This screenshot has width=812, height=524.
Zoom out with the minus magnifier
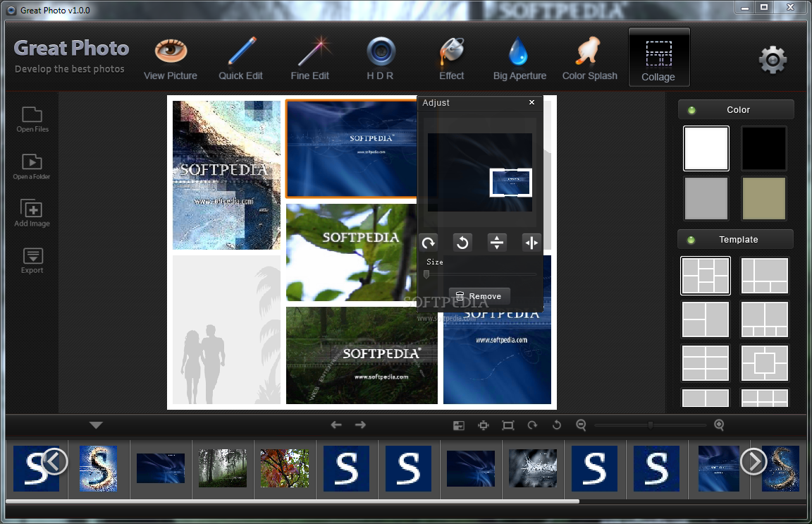pyautogui.click(x=581, y=425)
